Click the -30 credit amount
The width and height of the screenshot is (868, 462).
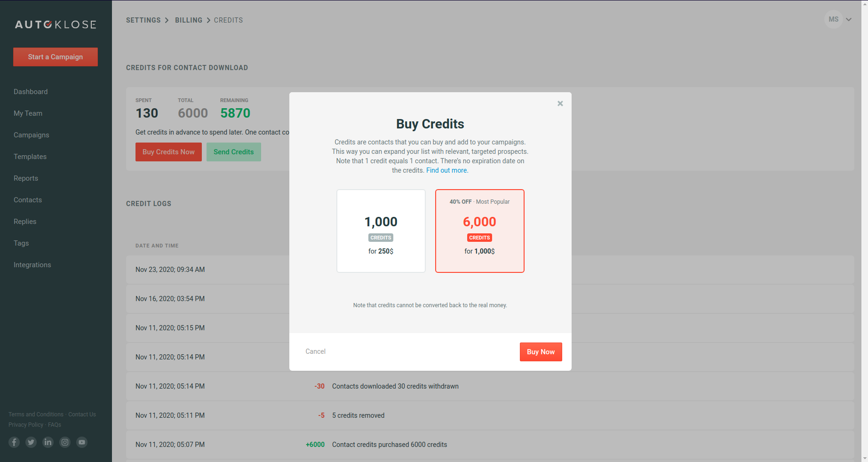tap(319, 386)
